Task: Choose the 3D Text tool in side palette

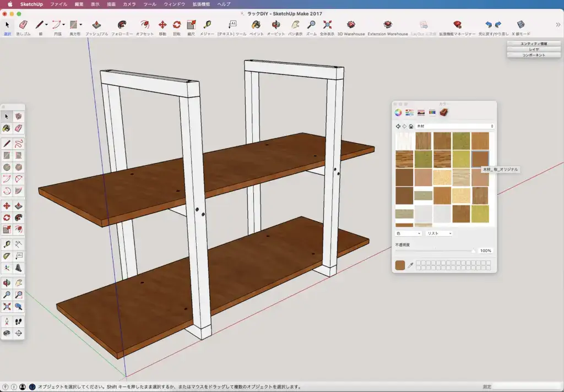Action: point(18,268)
